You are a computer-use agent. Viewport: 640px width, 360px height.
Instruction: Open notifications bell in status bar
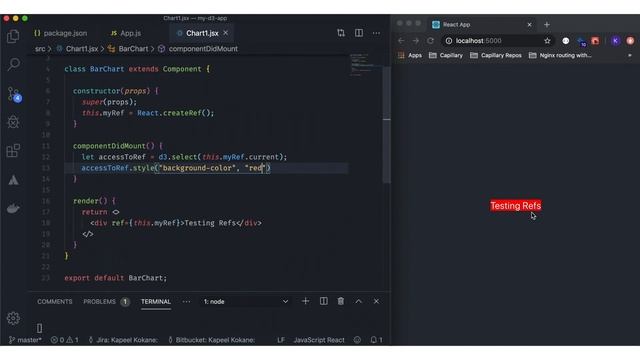click(376, 340)
